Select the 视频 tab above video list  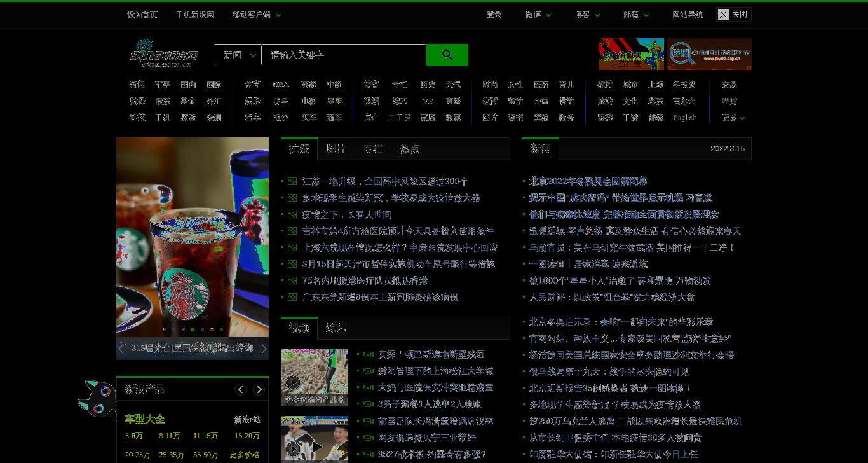tap(299, 328)
